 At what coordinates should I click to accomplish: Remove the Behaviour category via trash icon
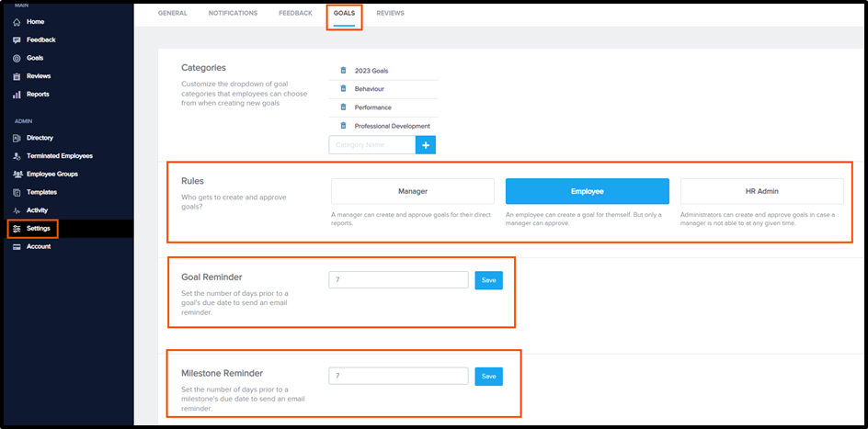(x=343, y=88)
